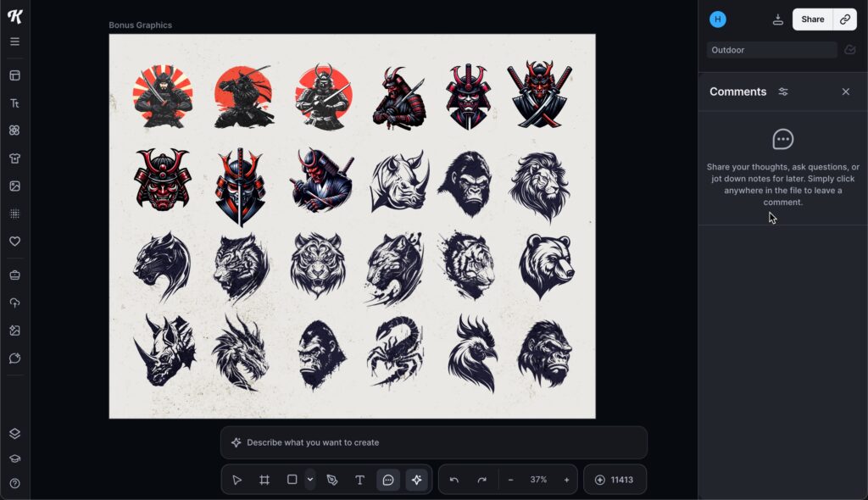Select the rooster graphic

(x=472, y=354)
